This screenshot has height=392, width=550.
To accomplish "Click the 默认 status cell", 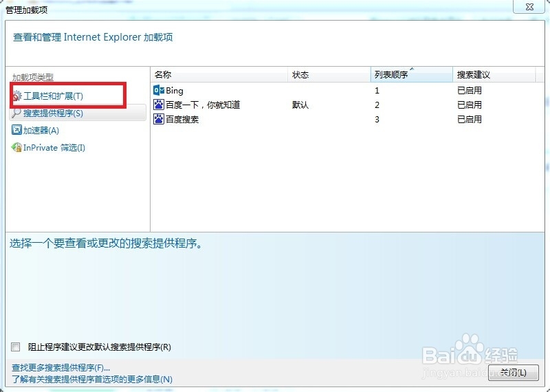I will point(300,105).
